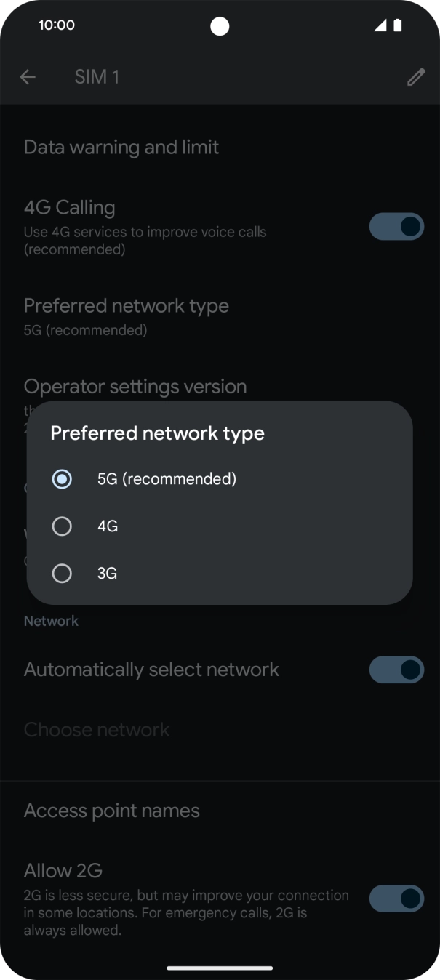Click Choose network option
The height and width of the screenshot is (980, 440).
pos(97,729)
